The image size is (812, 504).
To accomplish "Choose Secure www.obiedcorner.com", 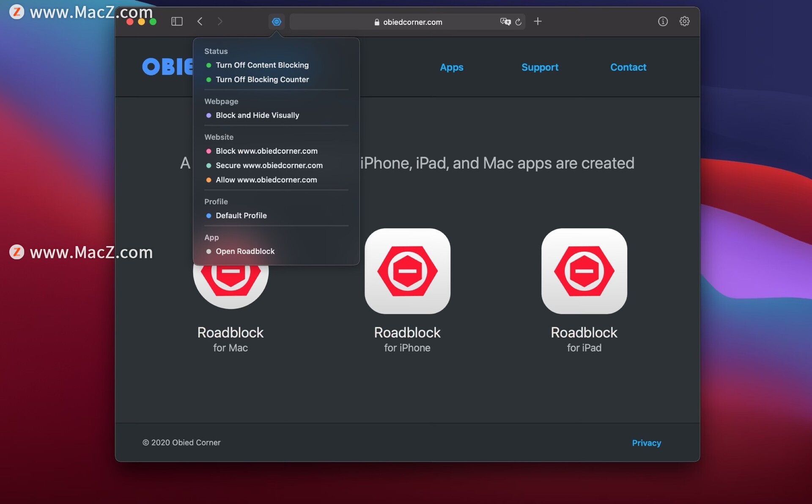I will [269, 165].
